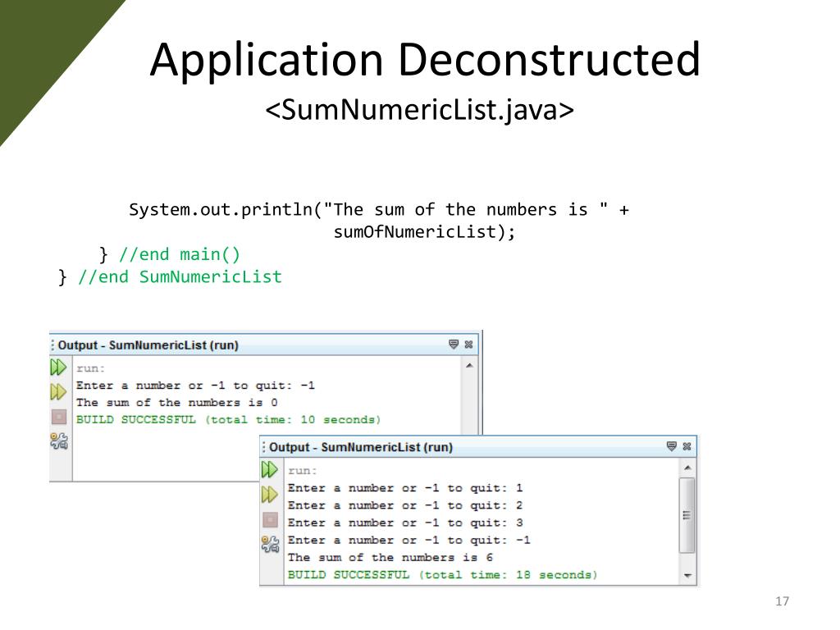The image size is (840, 630).
Task: Click the slide number 17
Action: (x=782, y=601)
